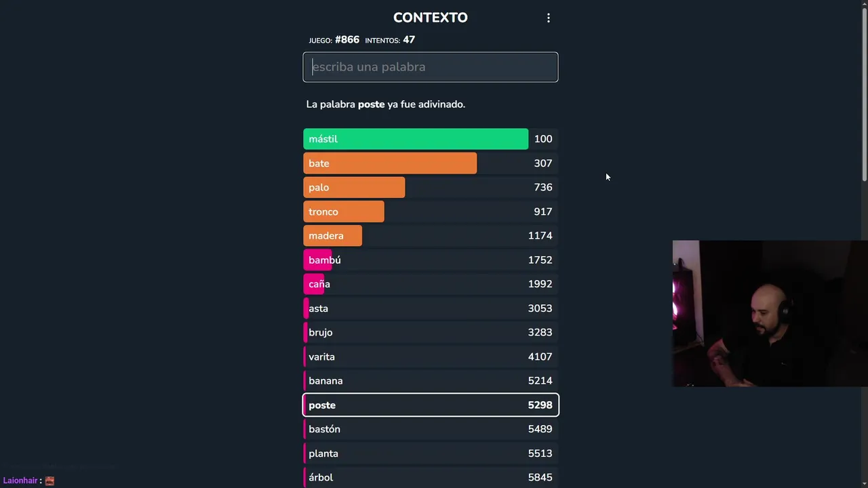Image resolution: width=868 pixels, height=488 pixels.
Task: Click the tronco guess entry
Action: tap(430, 211)
